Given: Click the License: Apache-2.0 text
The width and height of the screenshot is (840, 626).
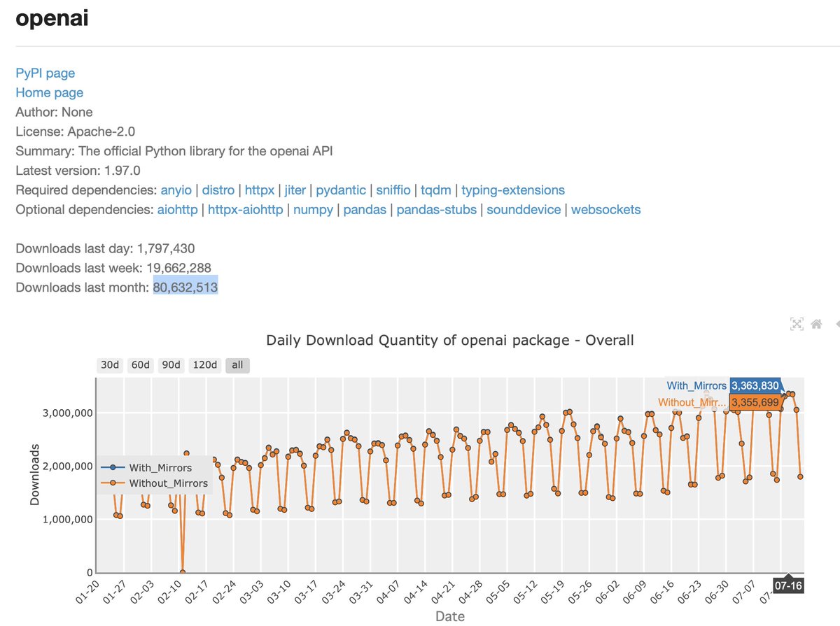Looking at the screenshot, I should [x=75, y=131].
